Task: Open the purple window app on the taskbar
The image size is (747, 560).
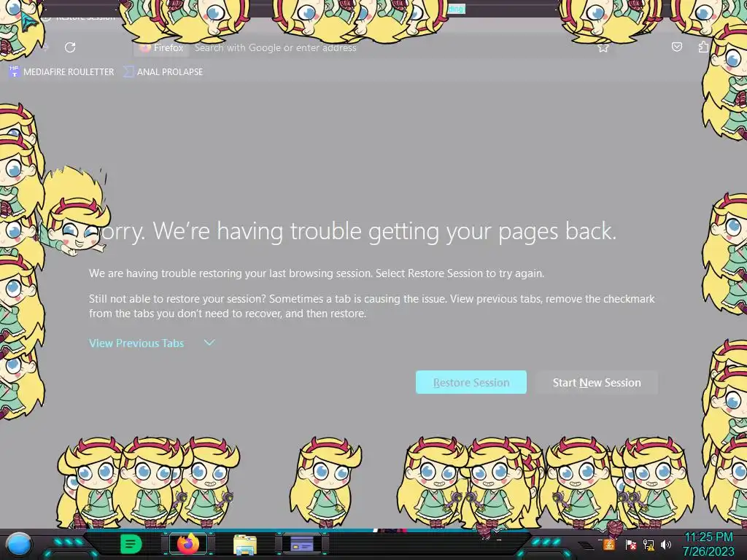Action: [302, 544]
